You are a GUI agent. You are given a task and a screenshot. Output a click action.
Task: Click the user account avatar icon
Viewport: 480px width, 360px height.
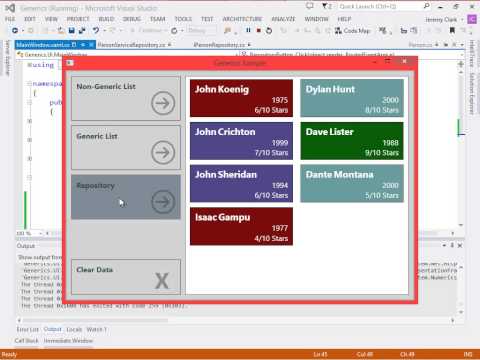(472, 19)
